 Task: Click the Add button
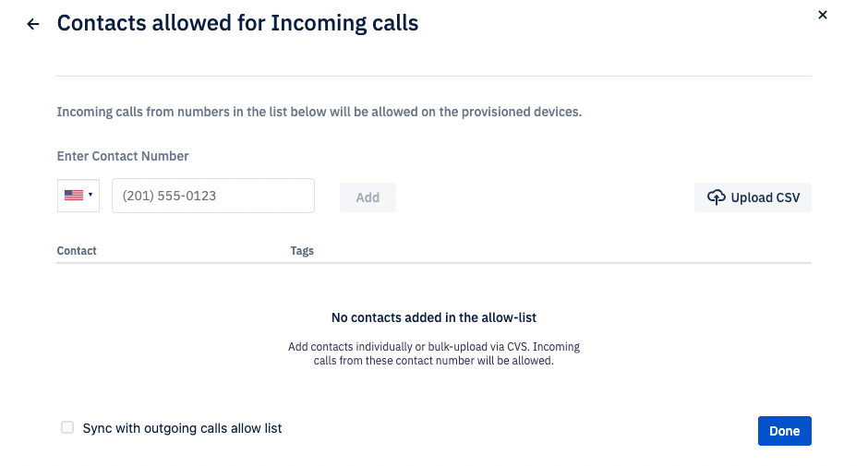click(x=368, y=197)
